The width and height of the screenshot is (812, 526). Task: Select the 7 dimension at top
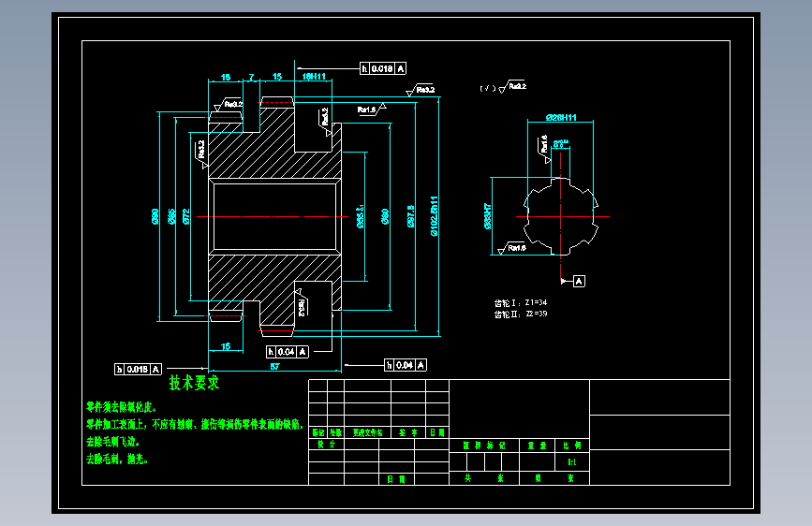point(252,77)
